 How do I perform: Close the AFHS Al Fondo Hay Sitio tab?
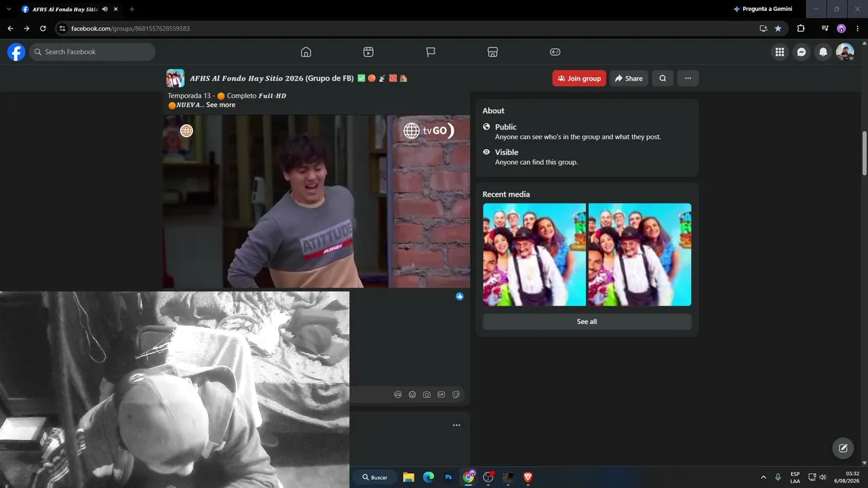(x=115, y=9)
